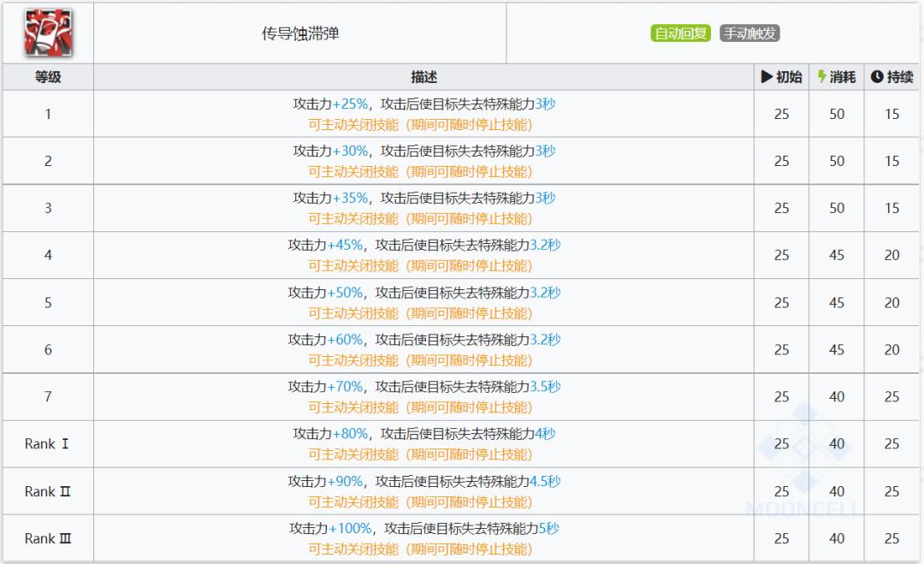Click the 3.2秒 link in level 4 description
This screenshot has height=564, width=924.
(x=545, y=246)
